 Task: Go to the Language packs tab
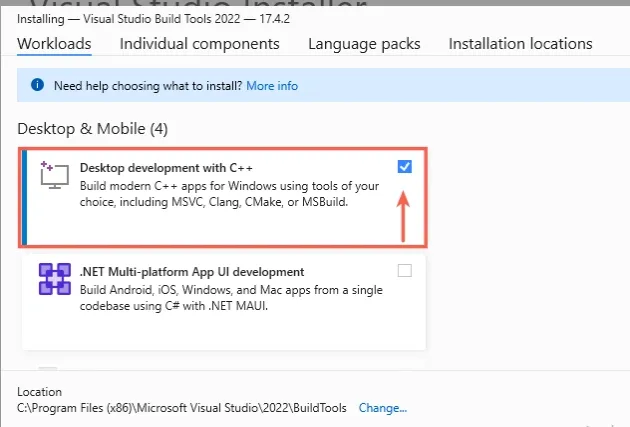(364, 44)
